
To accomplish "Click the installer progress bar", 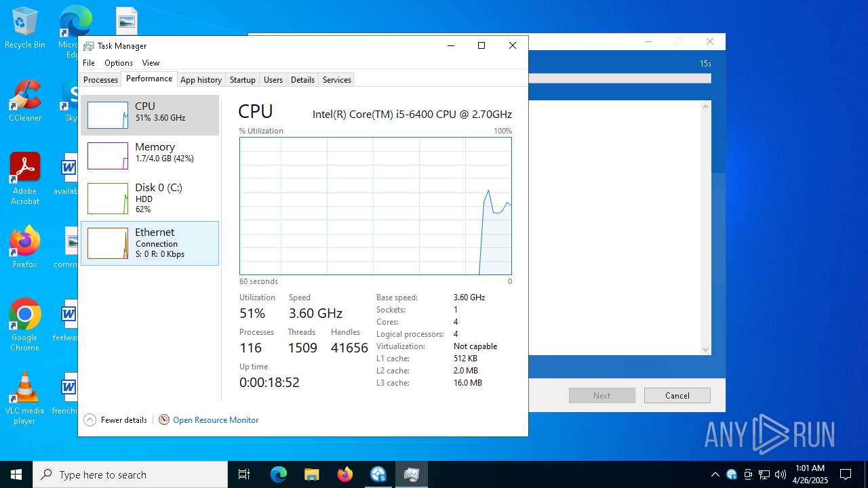I will click(x=619, y=79).
